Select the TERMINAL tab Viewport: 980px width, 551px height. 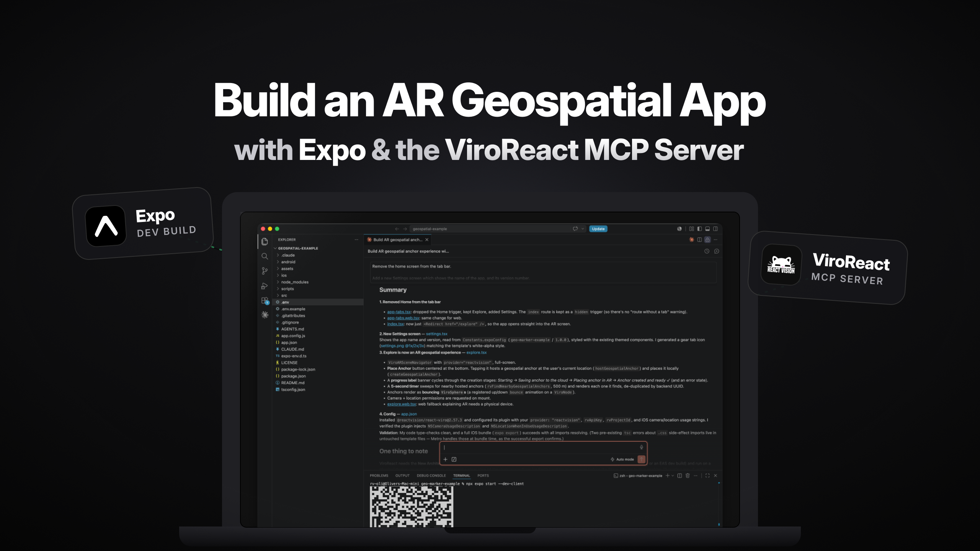click(462, 476)
